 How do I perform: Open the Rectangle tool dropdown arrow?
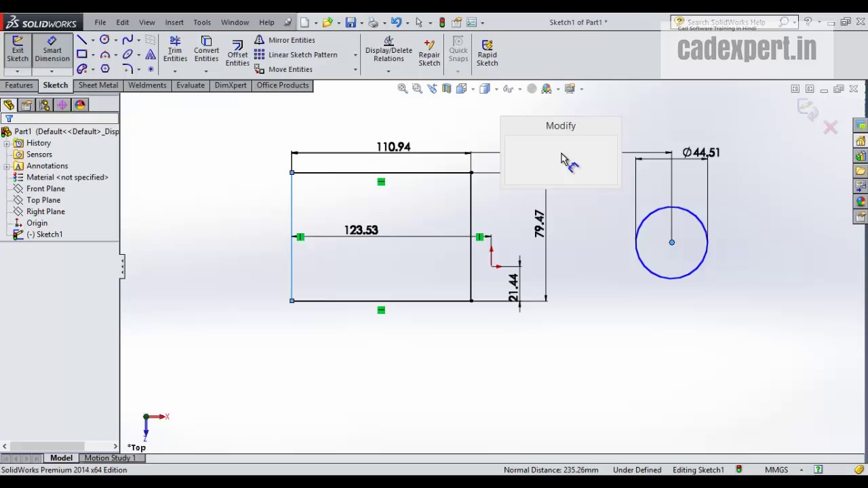pyautogui.click(x=92, y=55)
